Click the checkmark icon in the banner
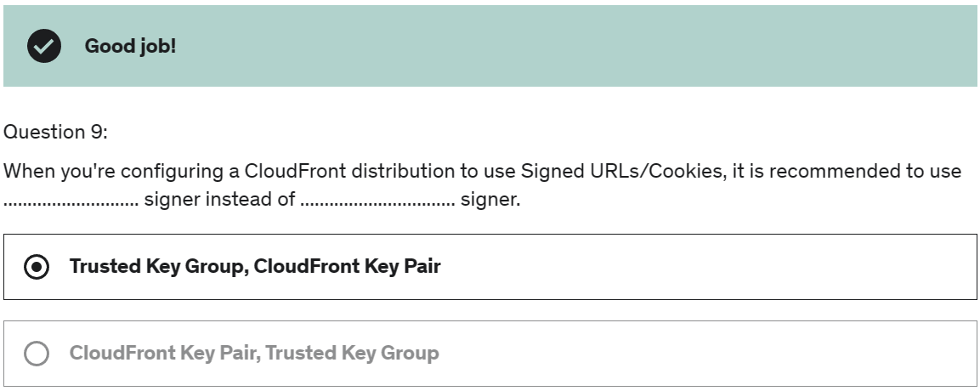Viewport: 980px width, 391px height. point(43,46)
